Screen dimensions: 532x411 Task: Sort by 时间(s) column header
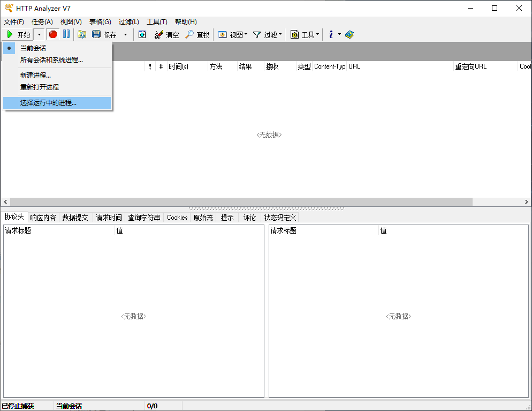tap(187, 66)
